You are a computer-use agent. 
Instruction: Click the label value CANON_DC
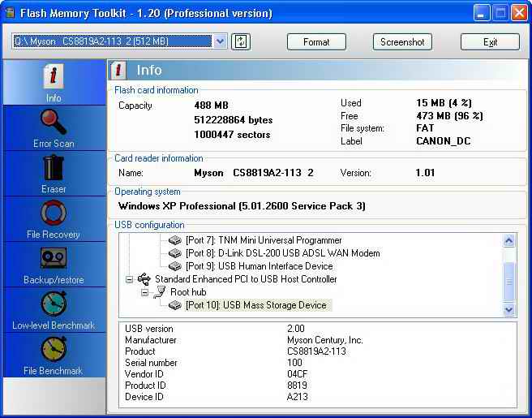coord(443,141)
